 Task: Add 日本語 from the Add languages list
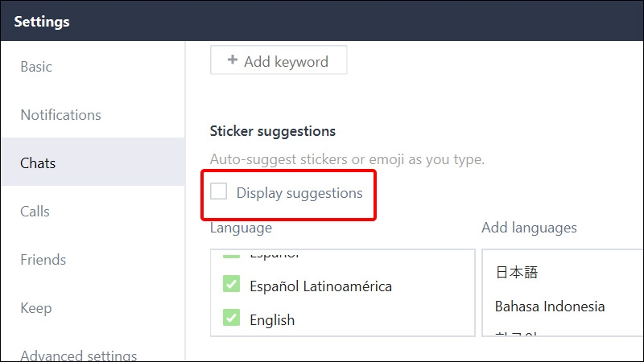517,272
